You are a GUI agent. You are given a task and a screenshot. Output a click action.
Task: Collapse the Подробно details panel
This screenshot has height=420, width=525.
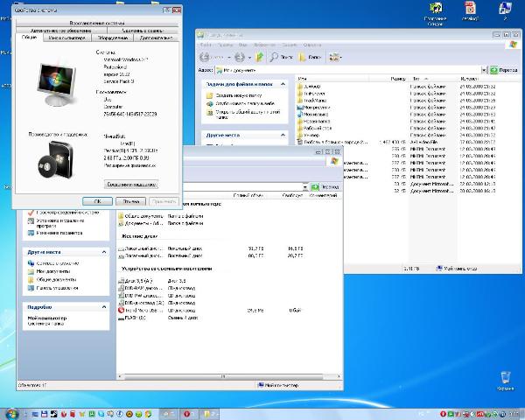102,307
